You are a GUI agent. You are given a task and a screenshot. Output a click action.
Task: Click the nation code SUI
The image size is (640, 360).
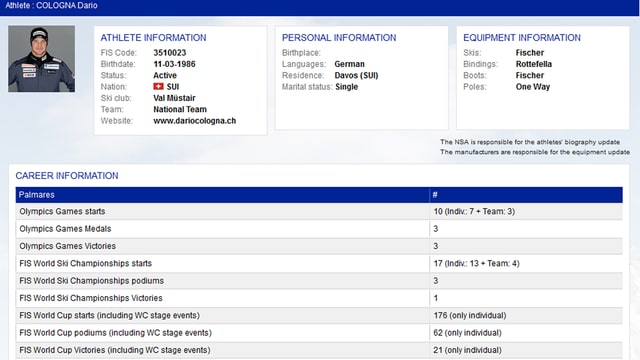click(x=173, y=87)
